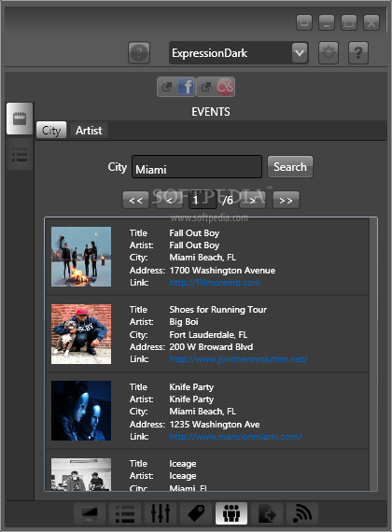
Task: Minimize the player window
Action: coord(327,23)
